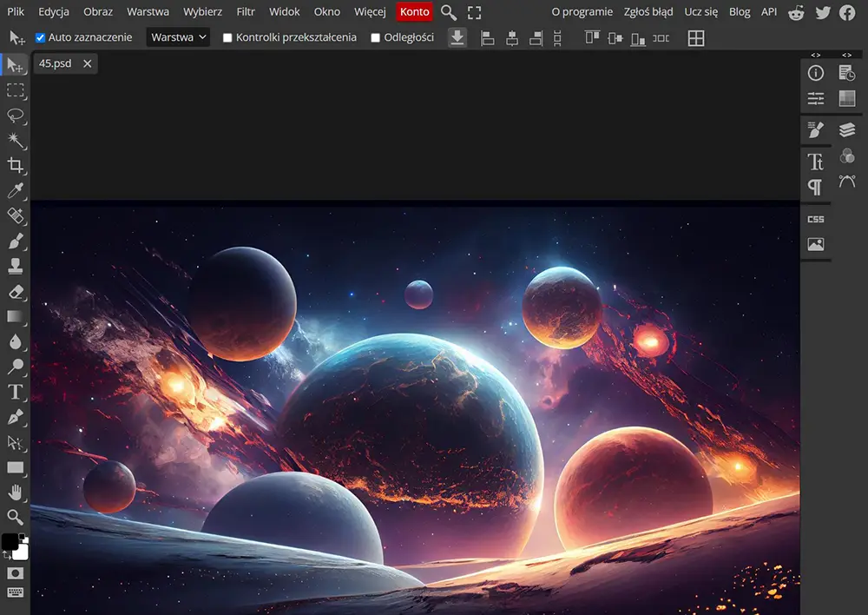868x615 pixels.
Task: Open the Swatches panel icon
Action: tap(847, 99)
